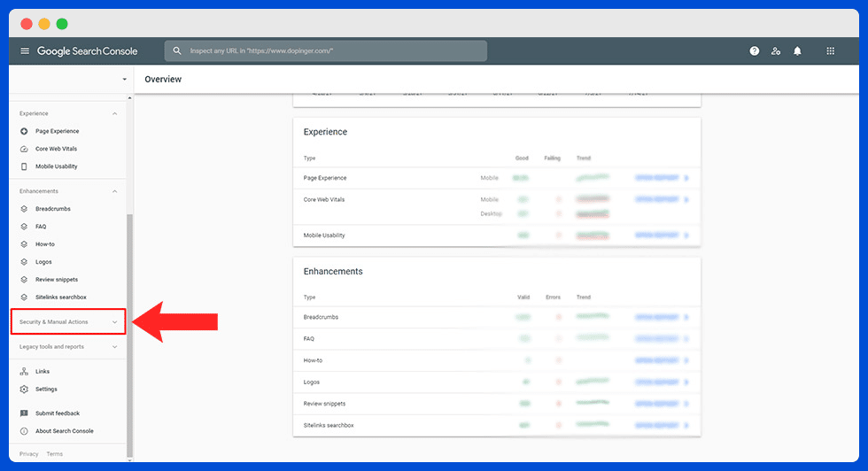Click Mobile Usability row in Experience table
This screenshot has height=471, width=868.
[497, 235]
